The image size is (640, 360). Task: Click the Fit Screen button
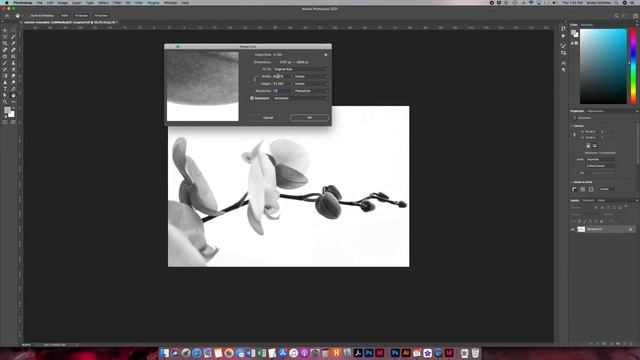(x=81, y=16)
